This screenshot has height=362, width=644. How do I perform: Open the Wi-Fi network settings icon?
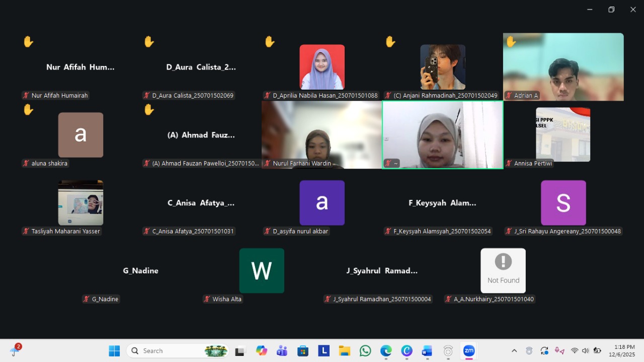click(x=574, y=351)
